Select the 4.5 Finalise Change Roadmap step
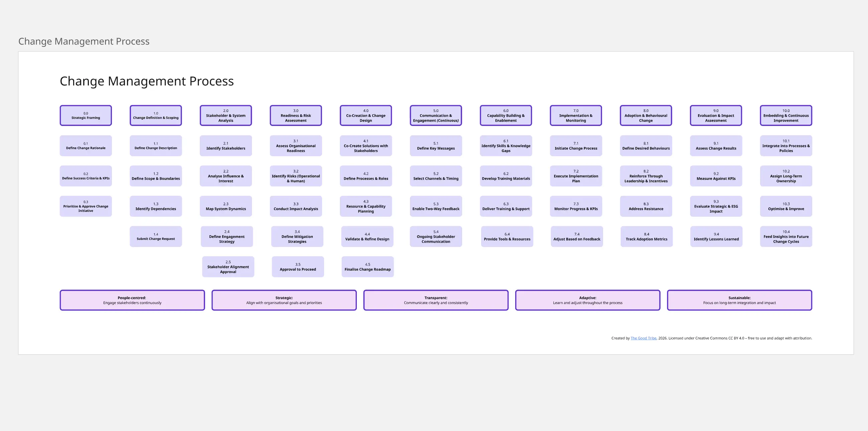868x431 pixels. point(367,267)
